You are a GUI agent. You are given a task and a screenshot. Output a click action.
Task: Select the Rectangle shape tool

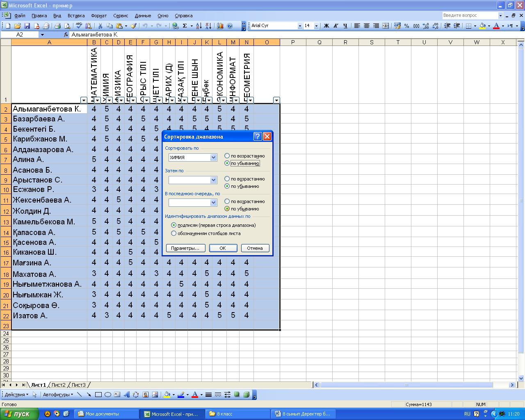98,395
